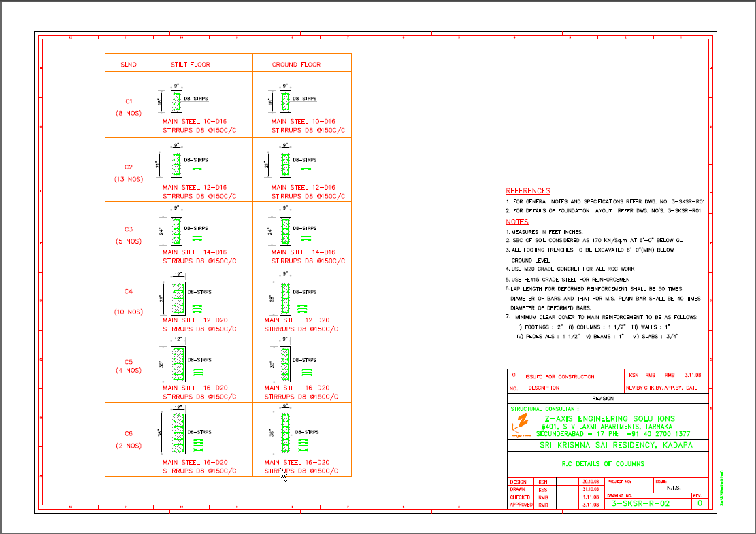Click the Z-AXIS ENGINEERING SOLUTIONS company name
Viewport: 756px width, 534px height.
point(610,419)
